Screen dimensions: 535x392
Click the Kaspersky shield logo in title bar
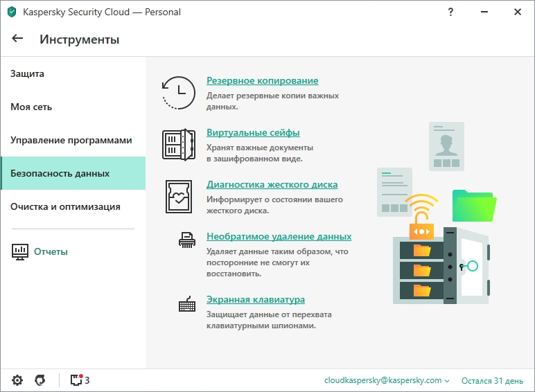click(x=12, y=12)
